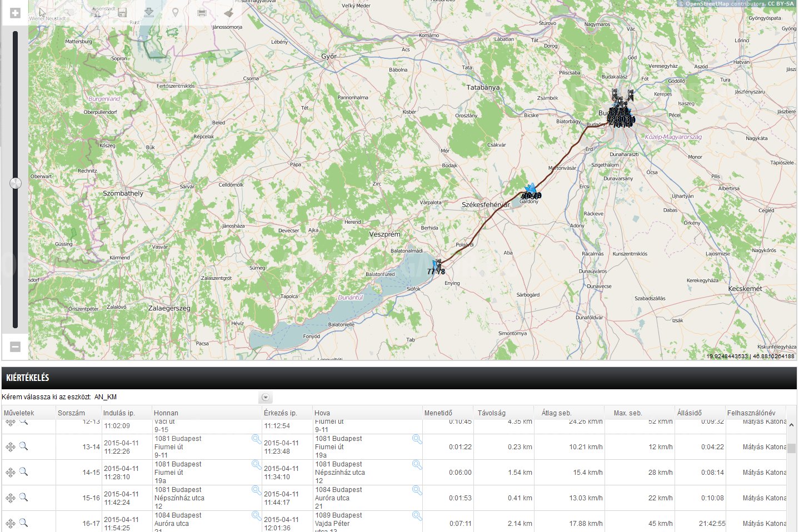Click the Menetidő column header

438,413
